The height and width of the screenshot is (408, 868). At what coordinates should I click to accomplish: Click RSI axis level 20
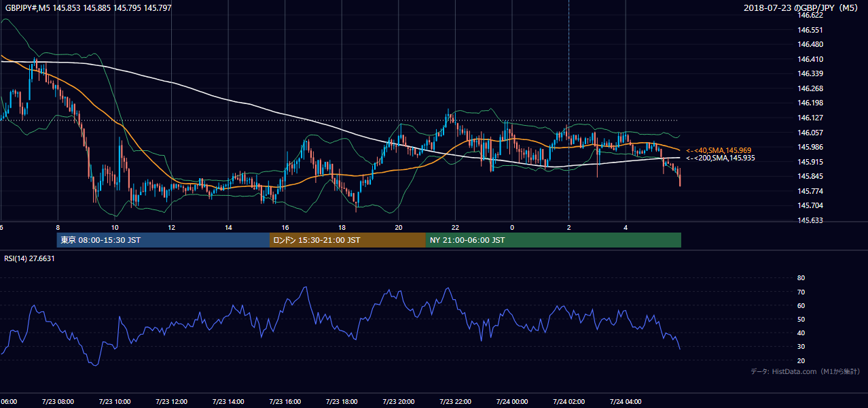(x=801, y=360)
